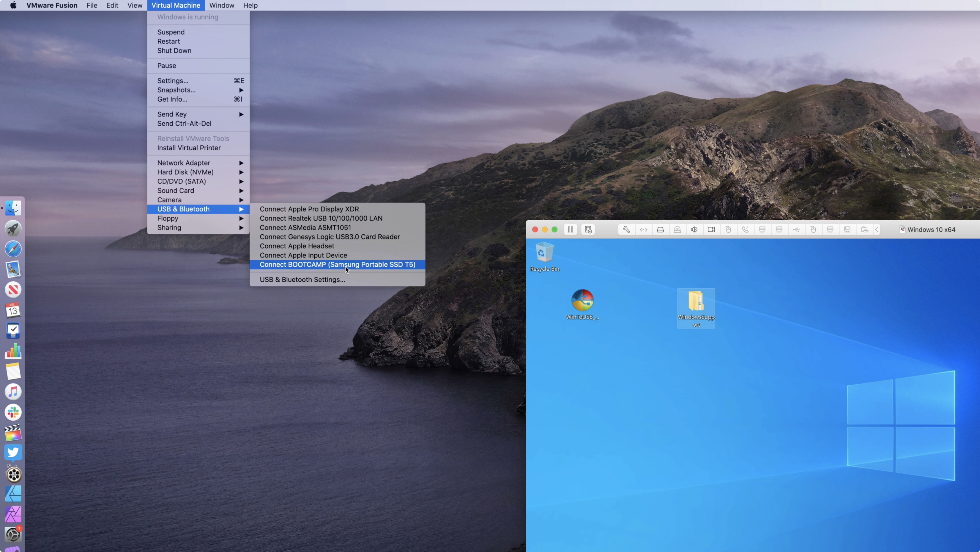Viewport: 980px width, 552px height.
Task: Click the pause VM toolbar button
Action: pos(570,229)
